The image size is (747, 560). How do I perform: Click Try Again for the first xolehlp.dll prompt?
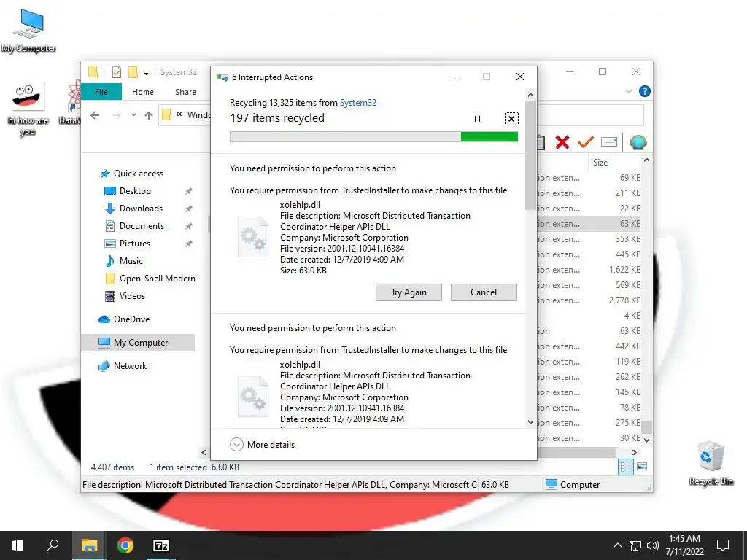point(409,292)
